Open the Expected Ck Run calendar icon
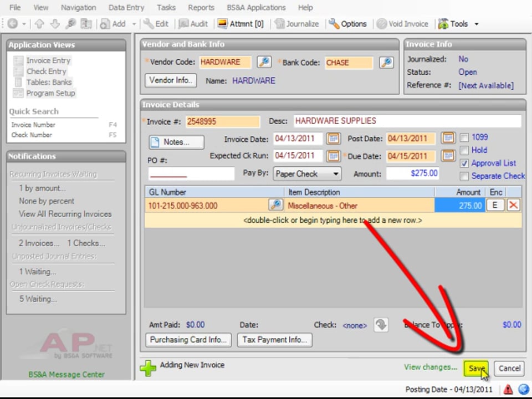The height and width of the screenshot is (399, 532). pos(333,156)
